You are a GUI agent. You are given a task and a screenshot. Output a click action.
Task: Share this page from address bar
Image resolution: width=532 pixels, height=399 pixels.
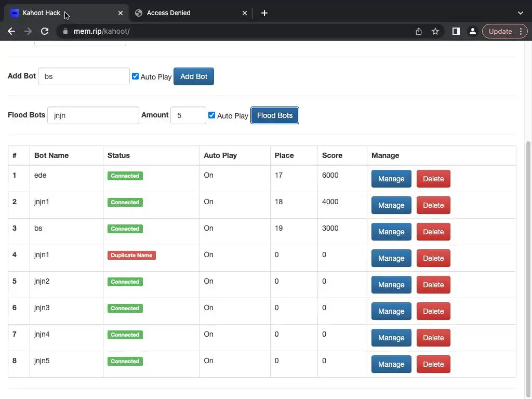(419, 32)
